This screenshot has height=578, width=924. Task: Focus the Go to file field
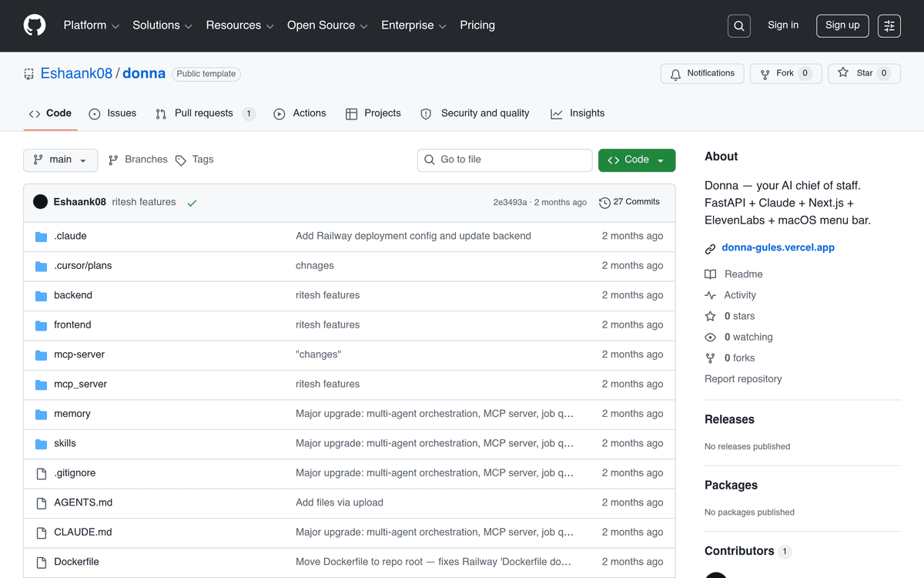pyautogui.click(x=505, y=160)
